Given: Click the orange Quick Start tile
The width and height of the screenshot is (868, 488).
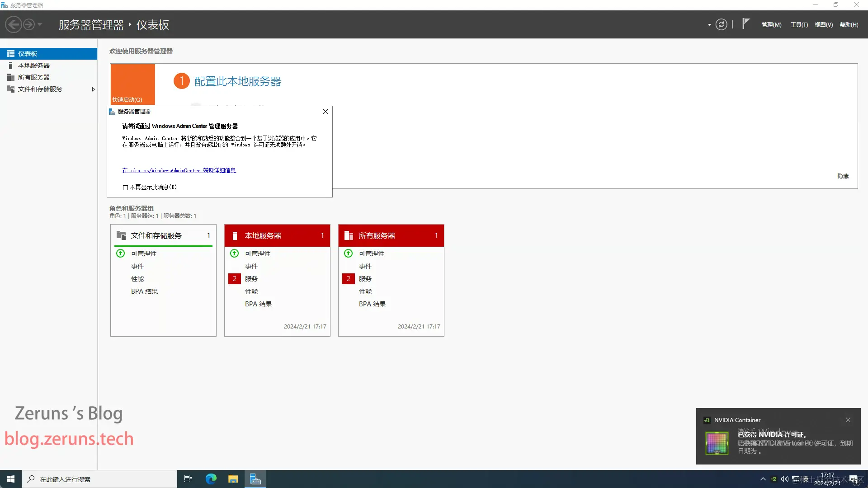Looking at the screenshot, I should click(132, 84).
